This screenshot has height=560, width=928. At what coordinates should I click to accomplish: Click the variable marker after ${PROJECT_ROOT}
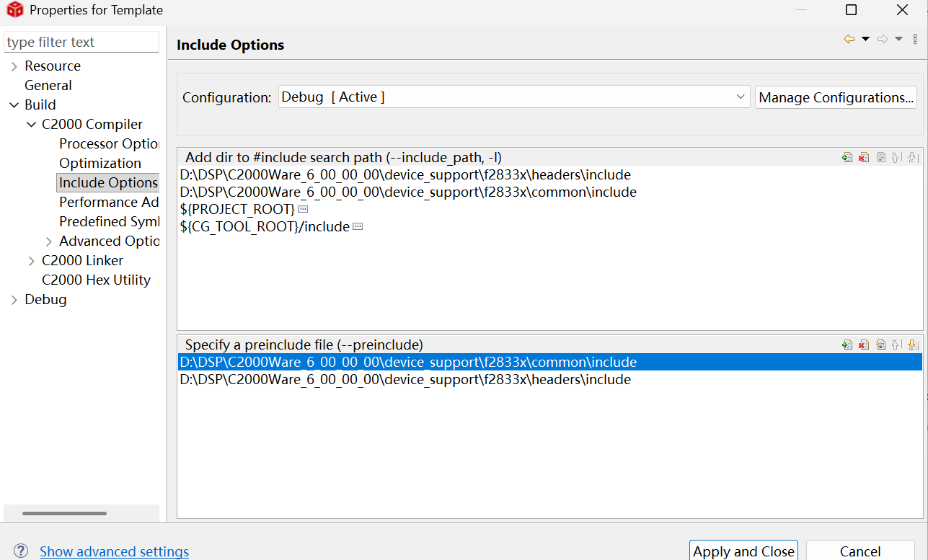[x=303, y=209]
